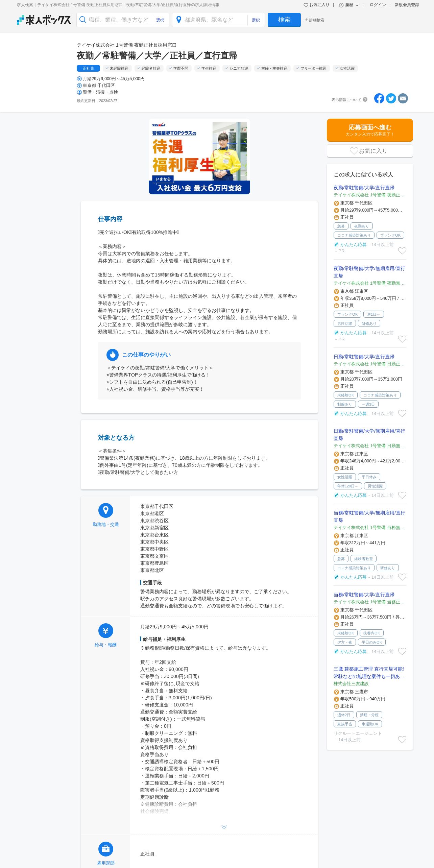Image resolution: width=434 pixels, height=868 pixels.
Task: Open 当務/常駐警備/大学/直行直帰 similar job
Action: (x=364, y=595)
